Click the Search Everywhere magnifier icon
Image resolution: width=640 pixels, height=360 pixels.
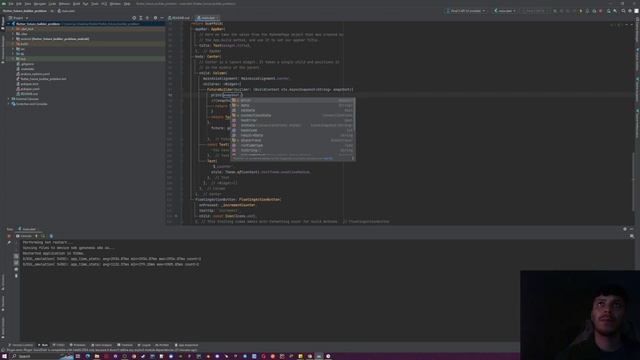pos(623,11)
